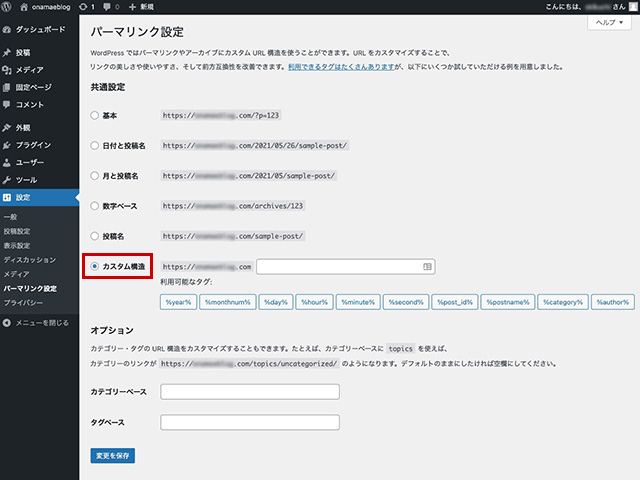The image size is (640, 480).
Task: Click the 固定ページ pages icon
Action: (7, 87)
